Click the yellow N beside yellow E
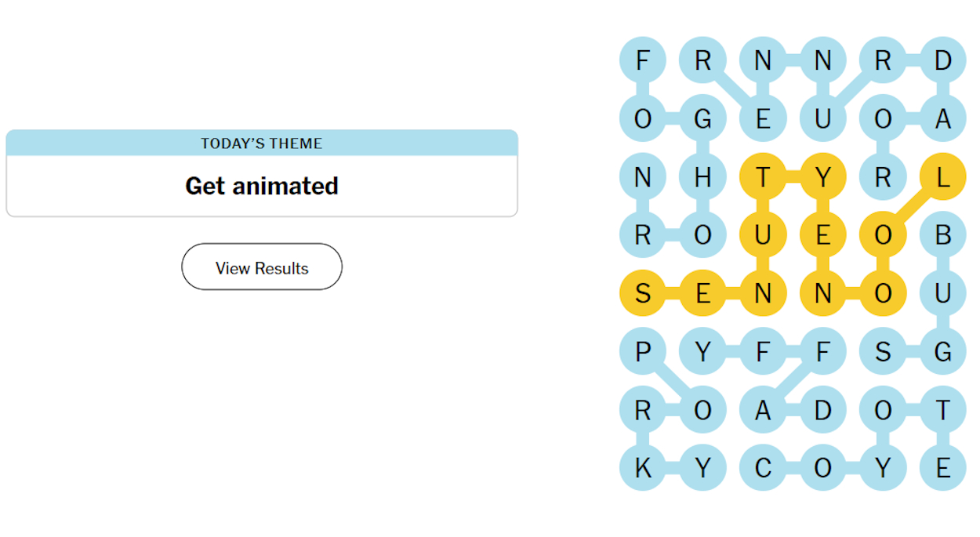Screen dimensions: 980x537 click(x=763, y=293)
